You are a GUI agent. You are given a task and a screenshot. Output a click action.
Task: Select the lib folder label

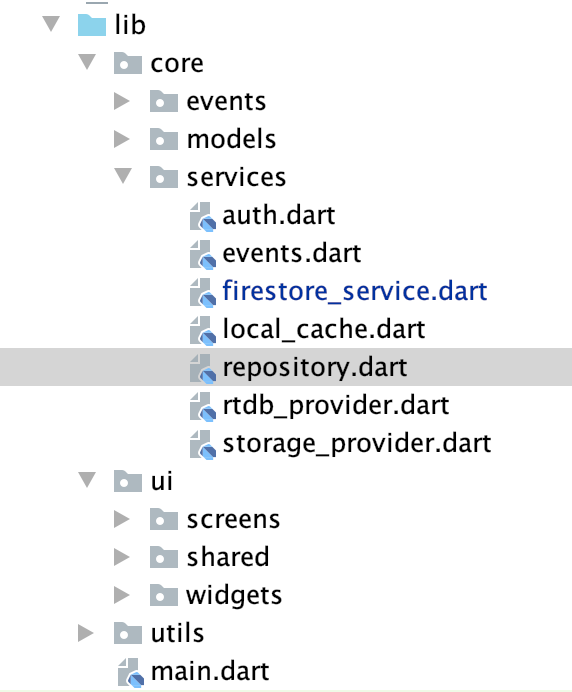[130, 25]
